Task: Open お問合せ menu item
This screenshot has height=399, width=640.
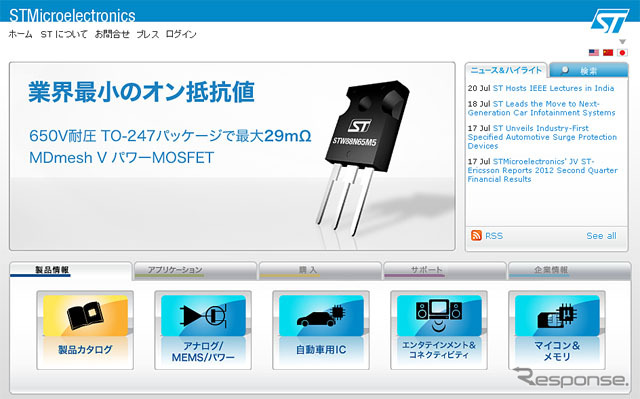Action: click(x=112, y=34)
